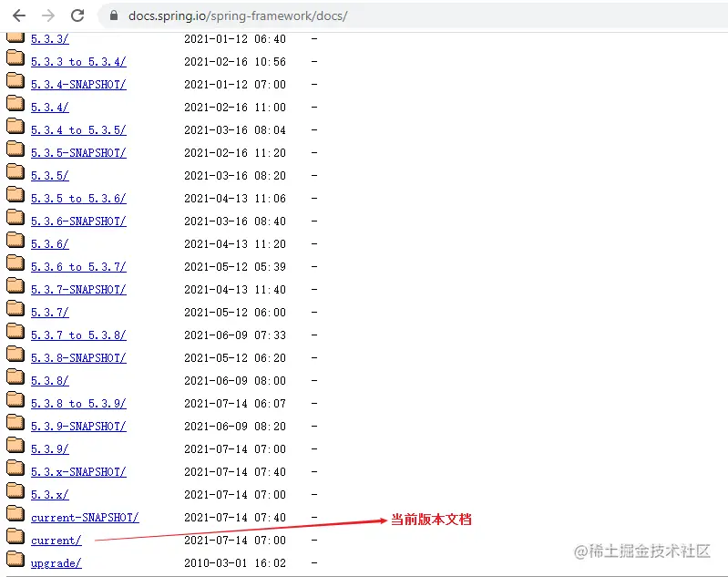Open the 5.3.8 to 5.3.9/ link
Image resolution: width=728 pixels, height=577 pixels.
(78, 403)
